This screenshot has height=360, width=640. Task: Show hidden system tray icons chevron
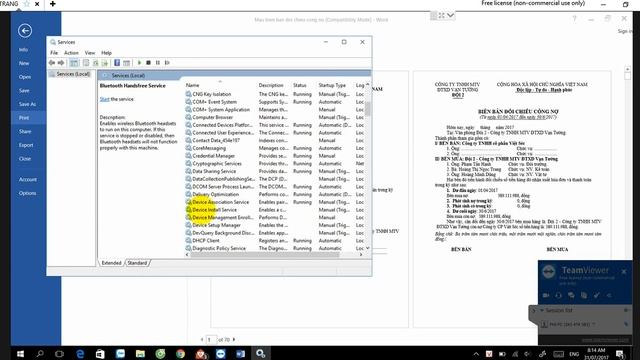pyautogui.click(x=476, y=354)
